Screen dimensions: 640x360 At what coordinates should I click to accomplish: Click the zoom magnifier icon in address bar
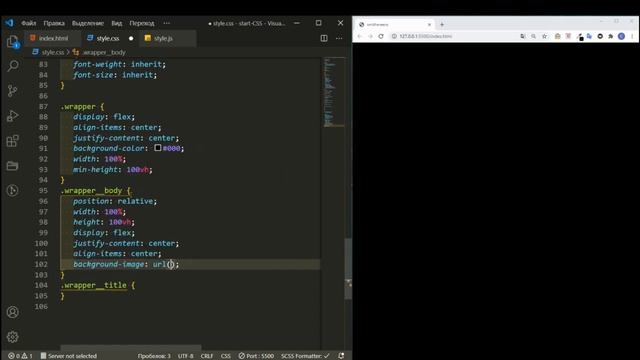click(x=533, y=36)
